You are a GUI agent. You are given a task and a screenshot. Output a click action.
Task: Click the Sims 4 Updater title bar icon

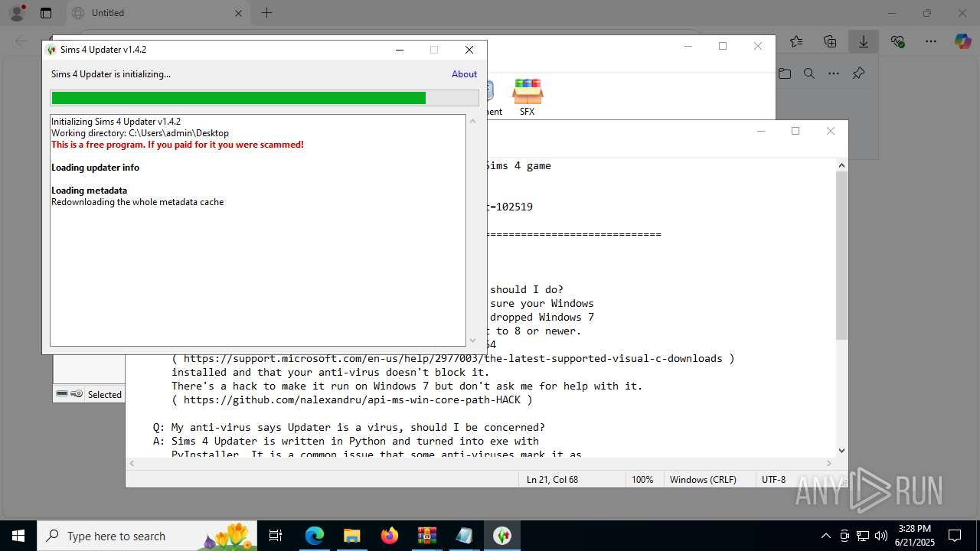(51, 50)
